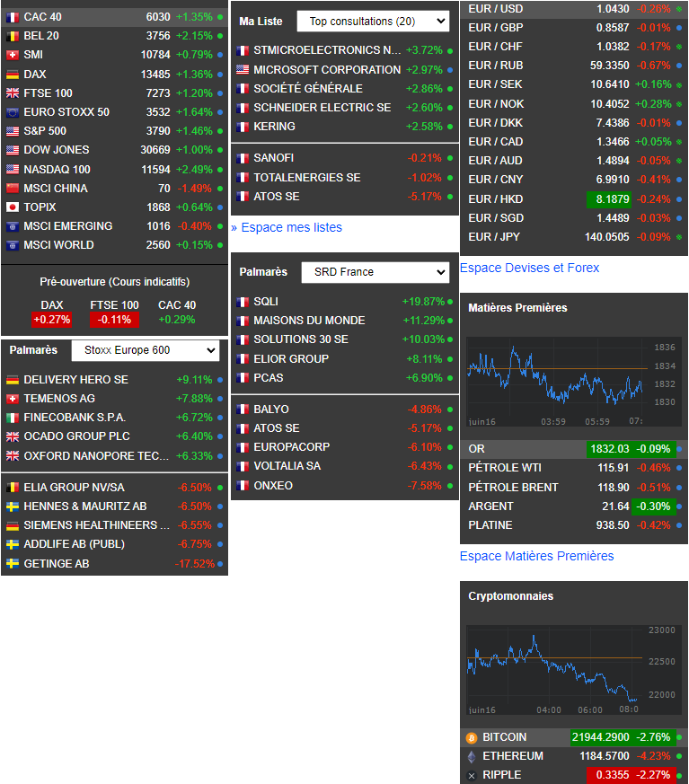The height and width of the screenshot is (784, 689).
Task: Click the Swedish flag beside Getinge AB
Action: click(13, 563)
